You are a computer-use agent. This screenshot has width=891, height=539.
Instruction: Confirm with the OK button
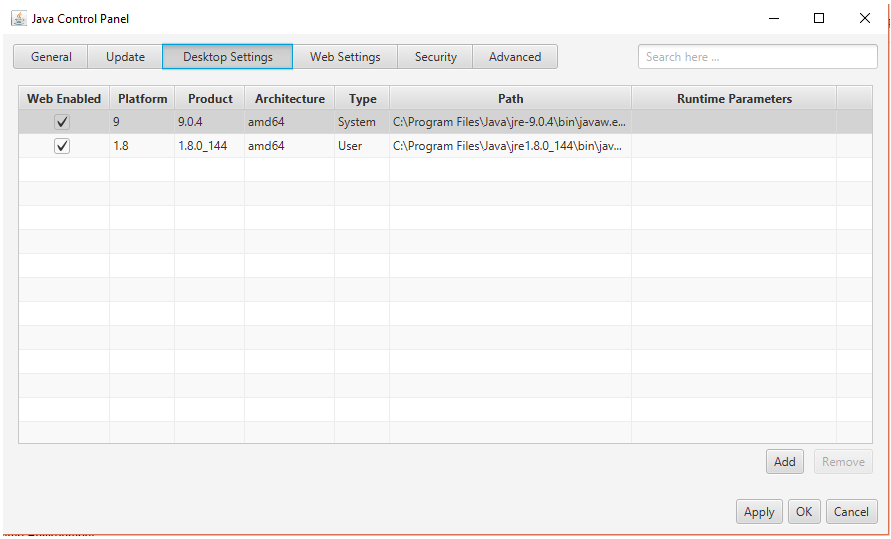(x=804, y=512)
